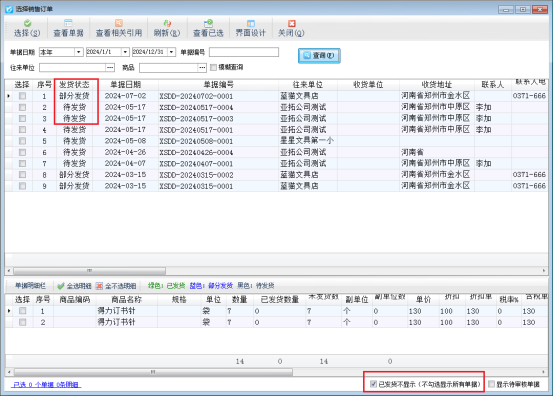553x397 pixels.
Task: Open the 2024/1/1 start date picker
Action: [x=125, y=52]
